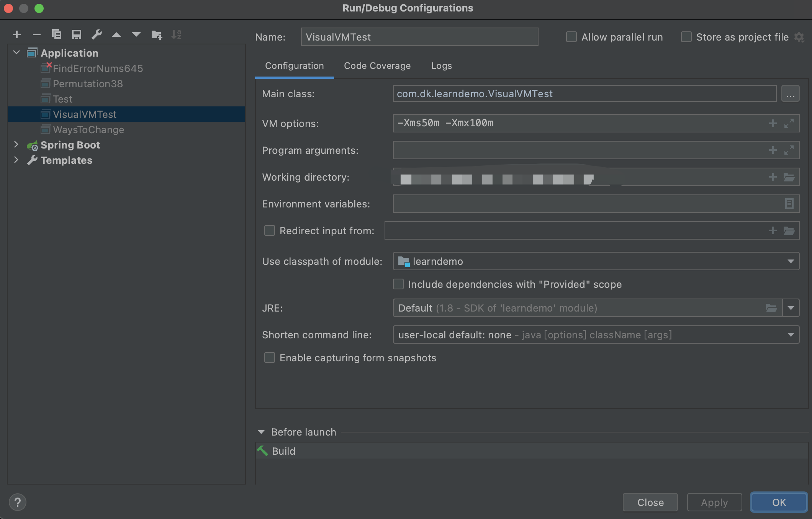Click the add new configuration plus icon
The width and height of the screenshot is (812, 519).
17,35
